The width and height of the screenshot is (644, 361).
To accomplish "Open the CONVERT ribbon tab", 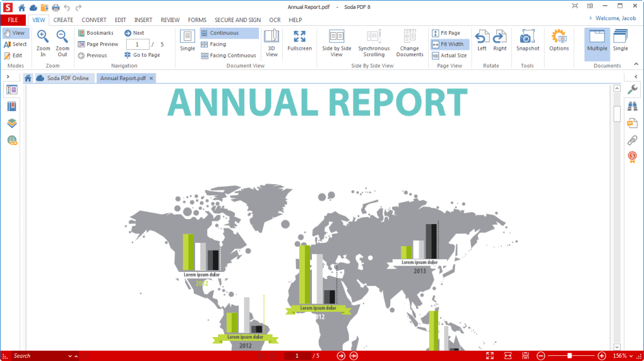I will click(93, 20).
